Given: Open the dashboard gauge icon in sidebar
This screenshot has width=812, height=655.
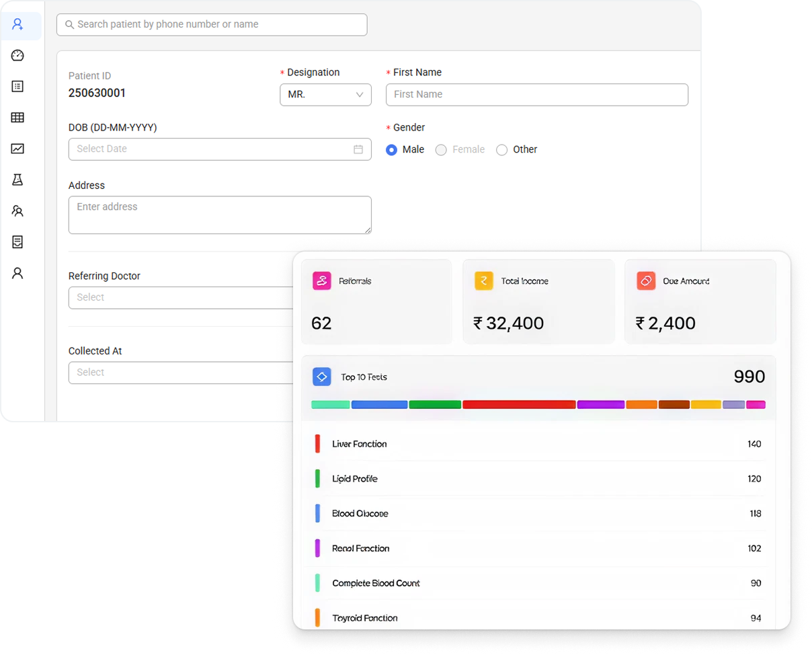Looking at the screenshot, I should click(18, 56).
